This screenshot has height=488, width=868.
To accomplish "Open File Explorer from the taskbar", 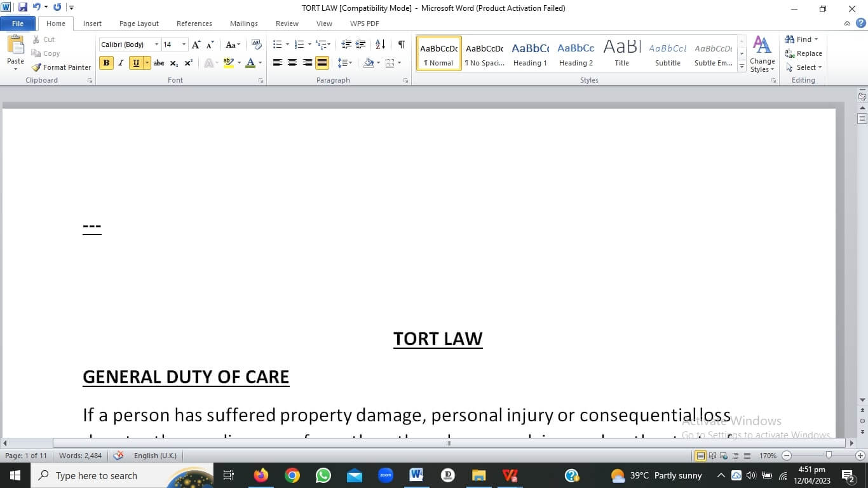I will 478,475.
